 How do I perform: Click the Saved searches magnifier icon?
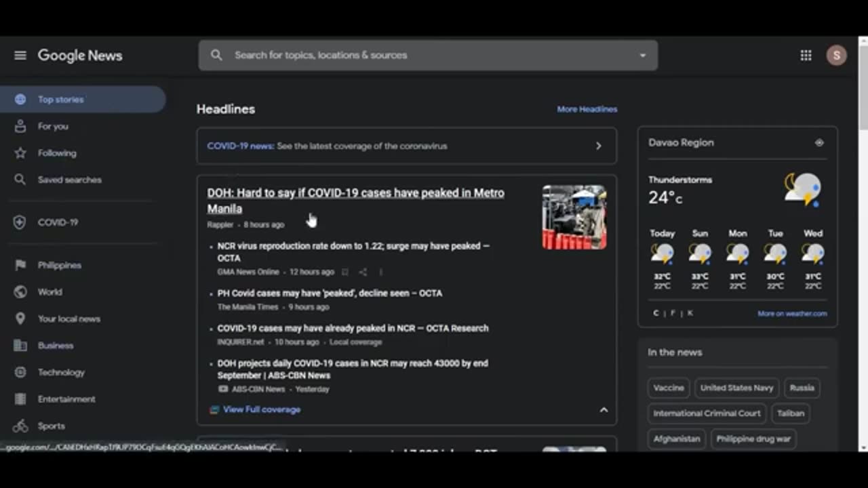point(20,180)
